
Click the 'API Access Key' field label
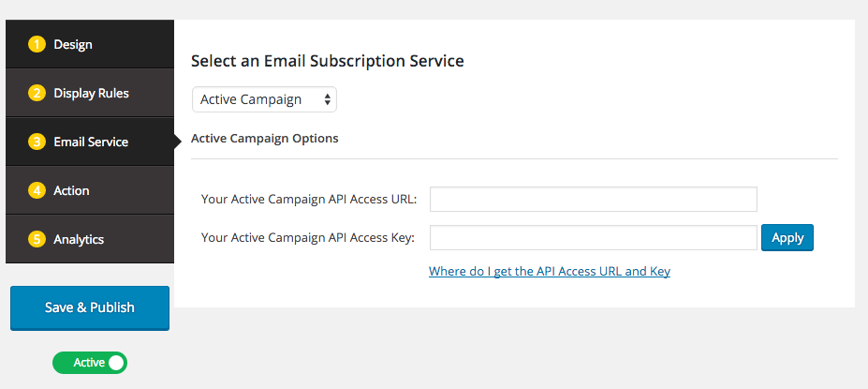coord(307,238)
